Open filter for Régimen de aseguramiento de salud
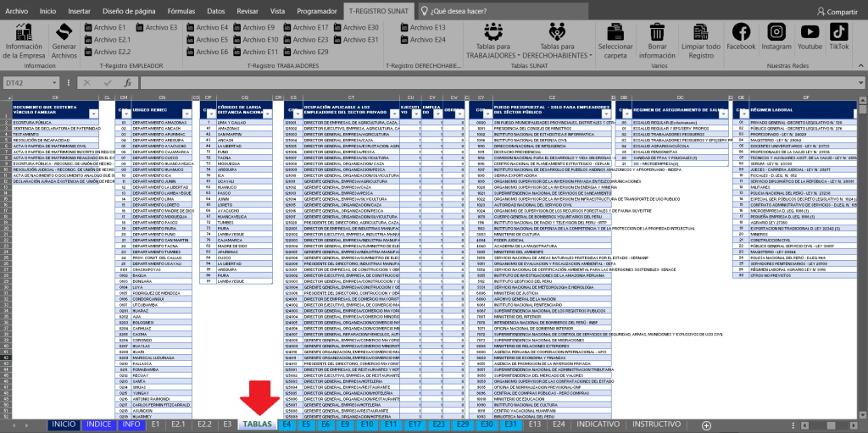The width and height of the screenshot is (868, 433). (x=724, y=113)
